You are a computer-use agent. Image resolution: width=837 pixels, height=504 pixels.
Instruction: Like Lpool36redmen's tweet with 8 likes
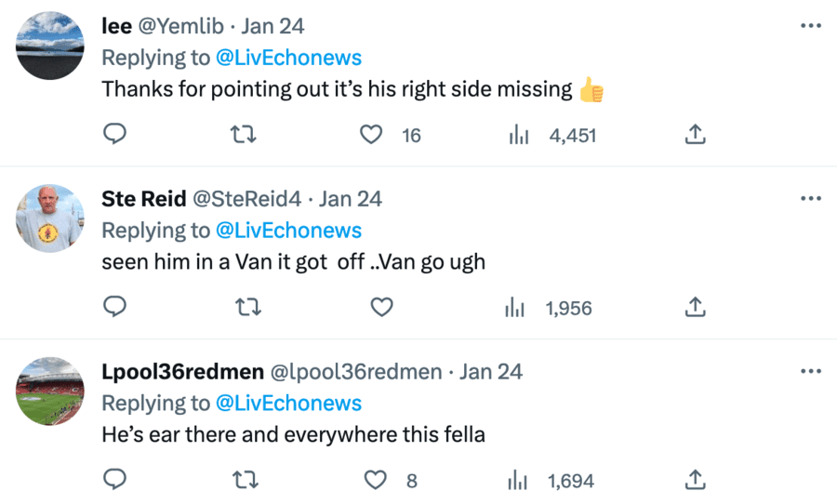pos(375,481)
